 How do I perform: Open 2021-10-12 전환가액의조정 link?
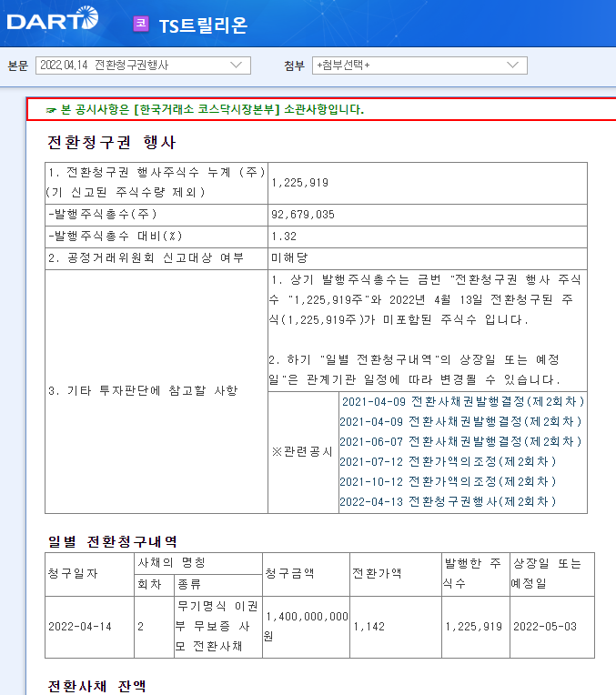pyautogui.click(x=448, y=481)
